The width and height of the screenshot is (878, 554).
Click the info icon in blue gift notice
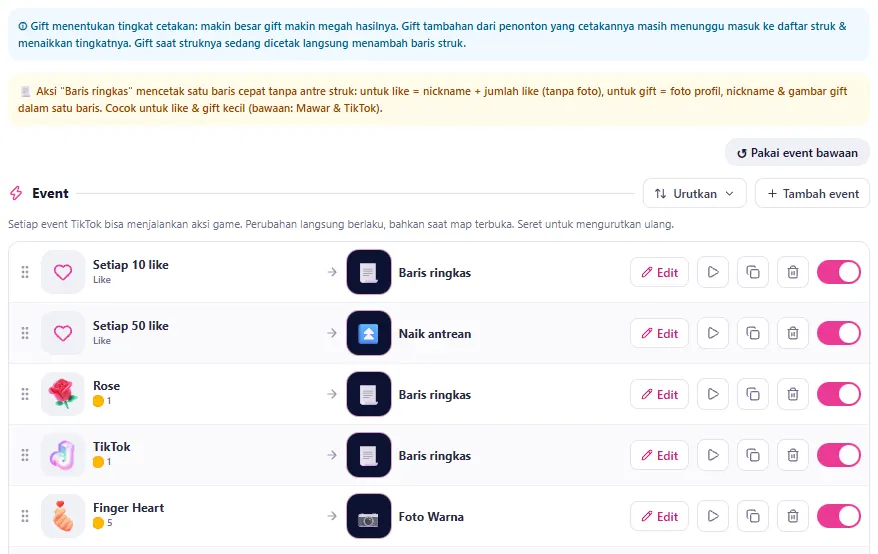coord(22,26)
